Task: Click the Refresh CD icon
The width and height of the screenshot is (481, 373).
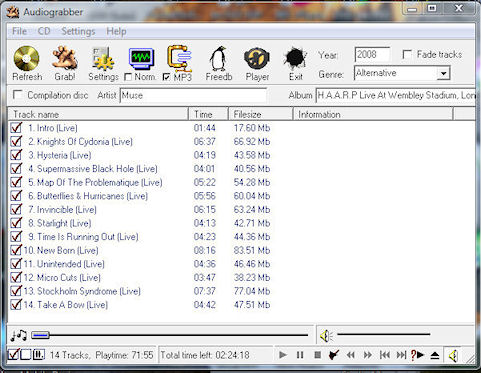Action: coord(26,59)
